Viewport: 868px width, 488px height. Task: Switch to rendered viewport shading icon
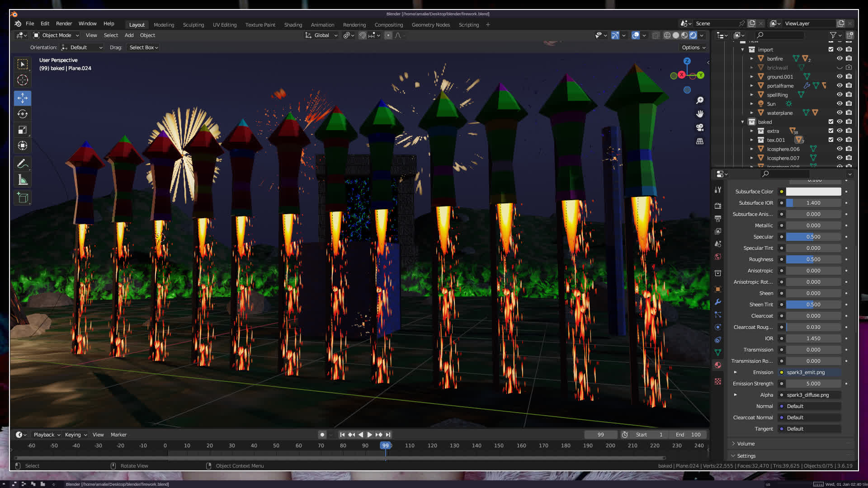click(x=693, y=35)
